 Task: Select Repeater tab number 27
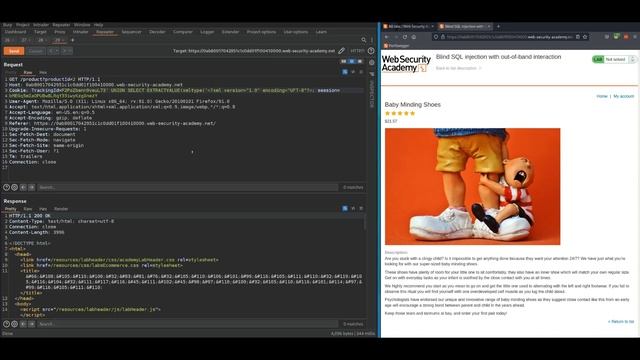coord(24,40)
